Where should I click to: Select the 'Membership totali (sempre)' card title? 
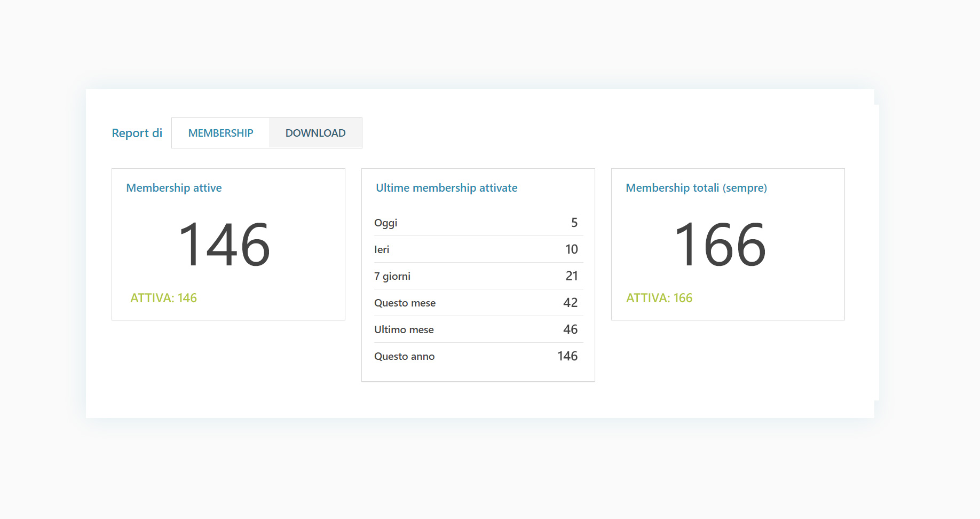(x=696, y=188)
